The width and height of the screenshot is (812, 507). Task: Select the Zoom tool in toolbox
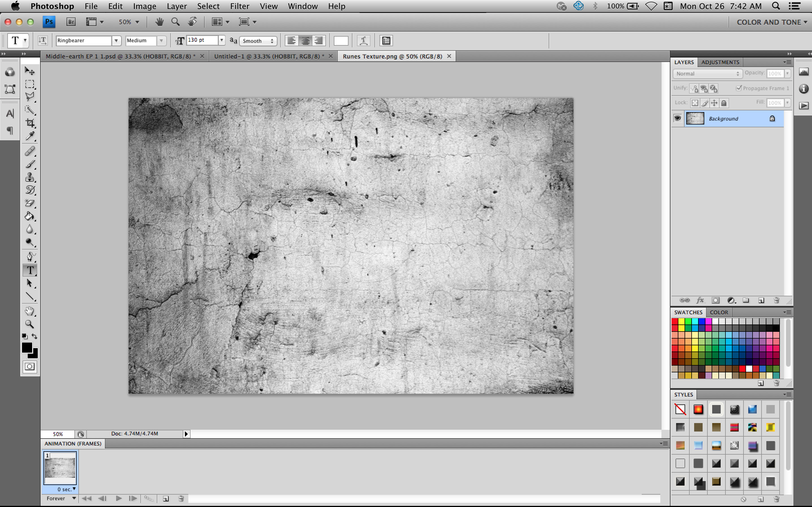(30, 324)
